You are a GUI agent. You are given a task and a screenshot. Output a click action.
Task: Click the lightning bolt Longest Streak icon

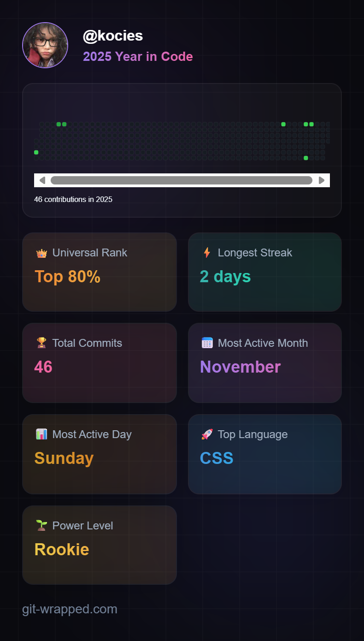[207, 253]
